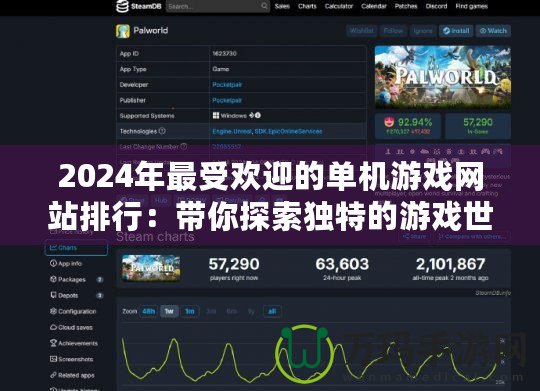Set chart zoom to all
Image resolution: width=540 pixels, height=391 pixels.
point(272,311)
